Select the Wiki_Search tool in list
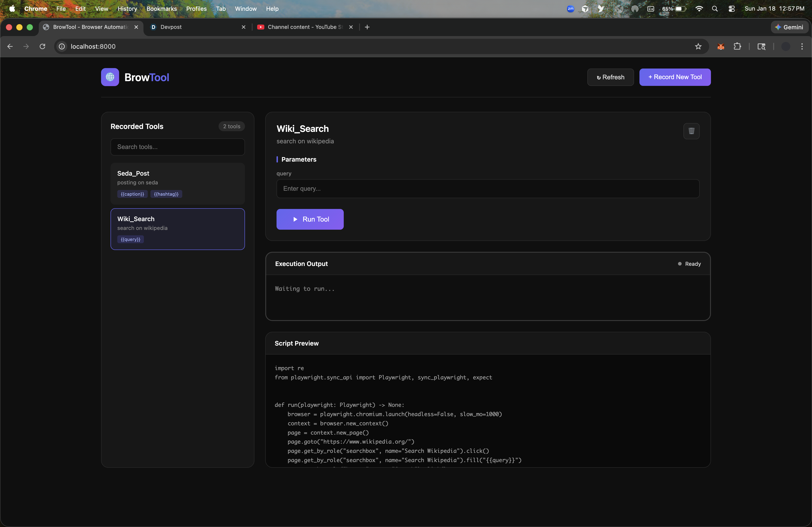The image size is (812, 527). point(178,229)
